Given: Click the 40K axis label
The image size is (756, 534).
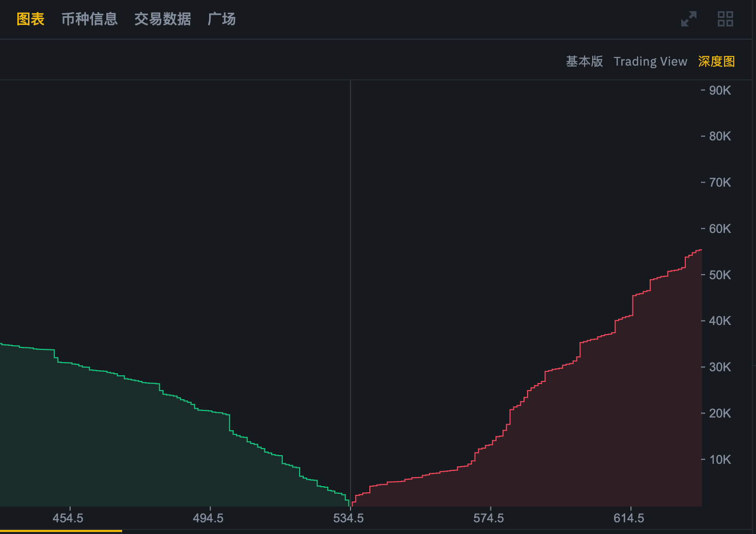Looking at the screenshot, I should click(720, 321).
